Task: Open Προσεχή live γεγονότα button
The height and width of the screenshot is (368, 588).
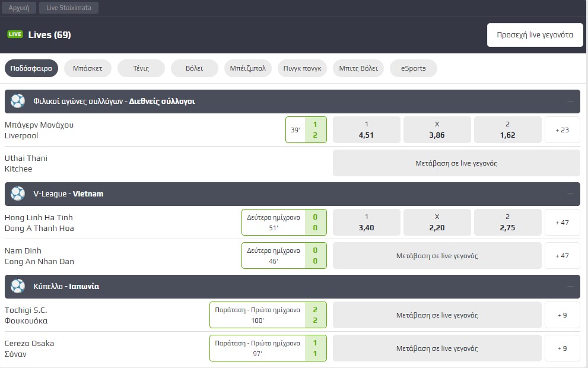Action: (x=535, y=35)
